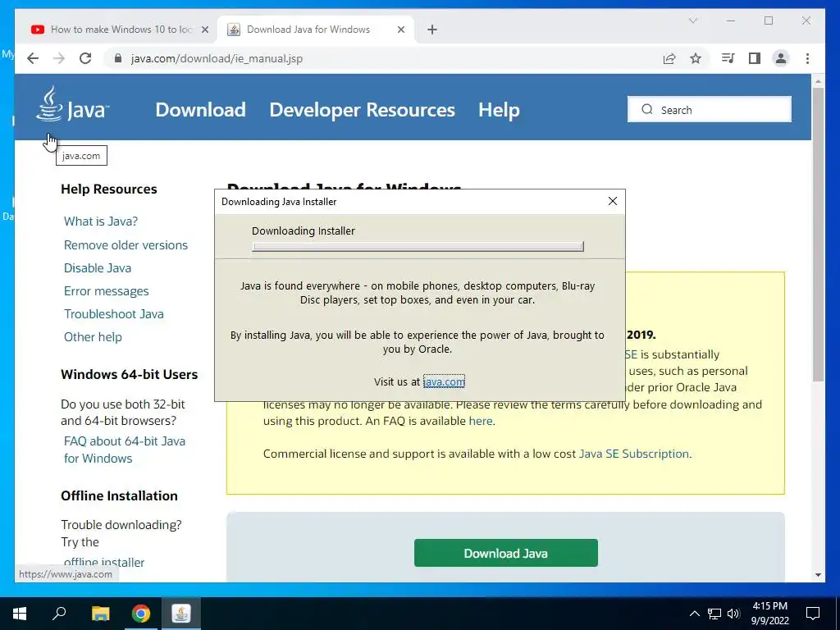Screen dimensions: 840x630
Task: Click the FAQ 'here' link
Action: pyautogui.click(x=481, y=421)
